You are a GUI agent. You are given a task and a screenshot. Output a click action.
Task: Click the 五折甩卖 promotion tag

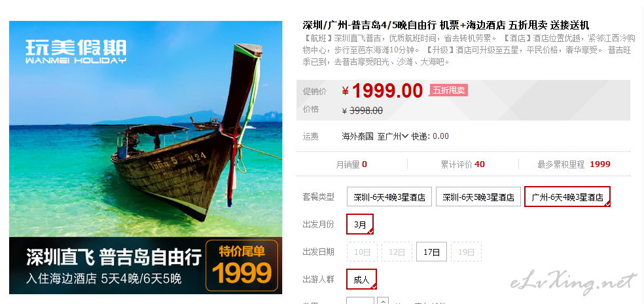pos(448,90)
